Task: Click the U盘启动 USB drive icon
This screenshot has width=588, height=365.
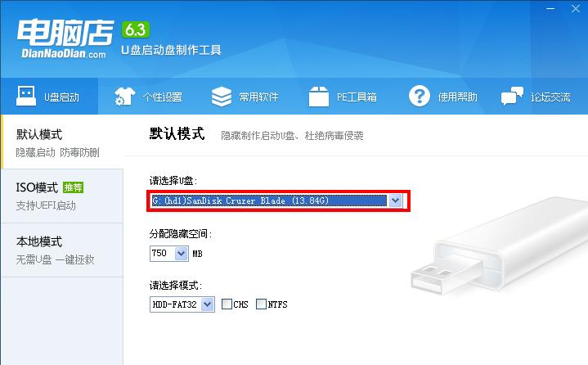Action: pos(26,96)
